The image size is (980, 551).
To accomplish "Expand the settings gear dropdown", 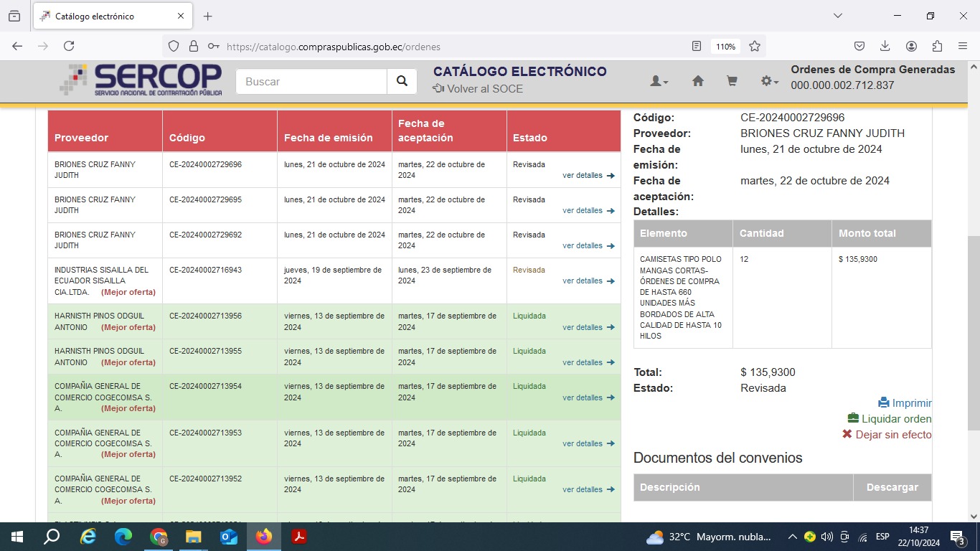I will 769,82.
